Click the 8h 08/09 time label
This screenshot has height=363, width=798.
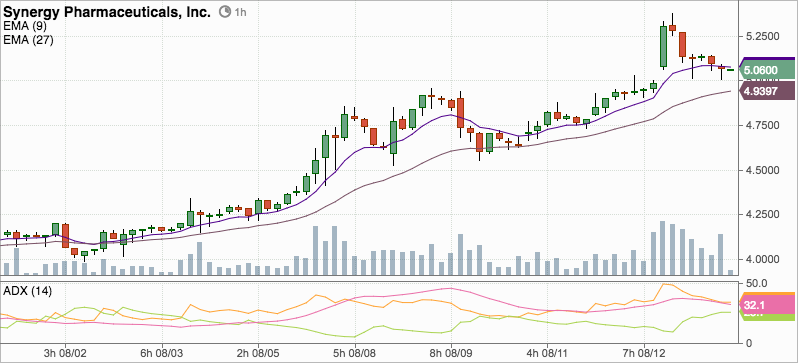pos(451,352)
